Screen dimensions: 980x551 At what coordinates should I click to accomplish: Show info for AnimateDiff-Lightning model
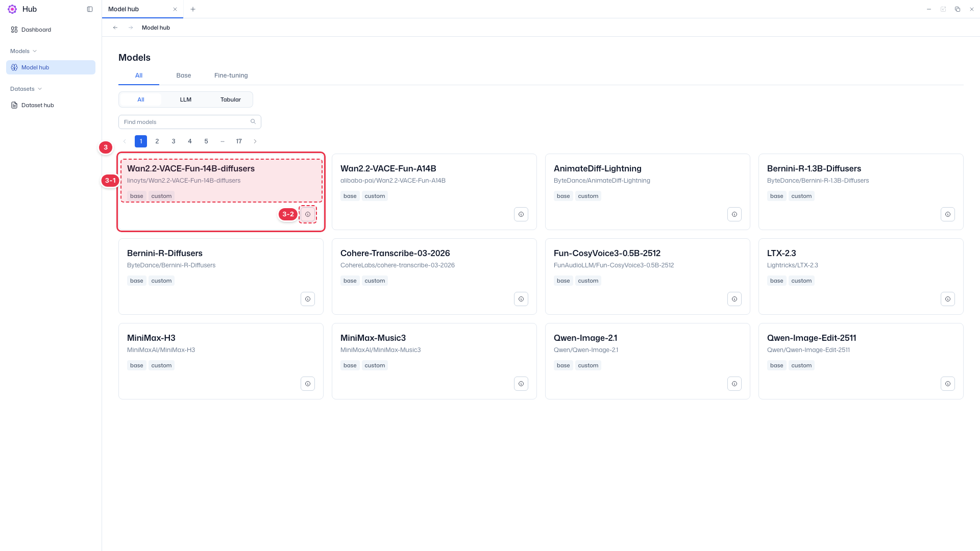pyautogui.click(x=734, y=214)
